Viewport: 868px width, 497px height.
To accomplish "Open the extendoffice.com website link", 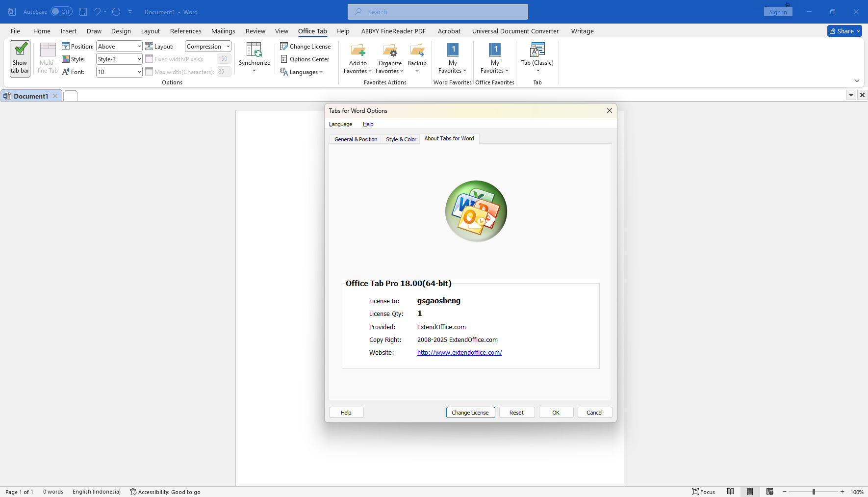I will [x=460, y=353].
